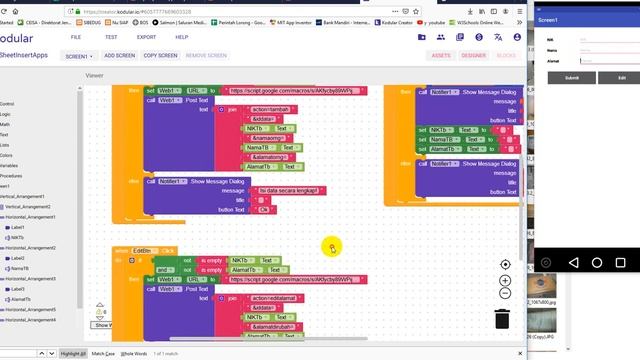Open NamaTB dropdown in 'set NamaTB Text to' block
640x360 pixels.
click(442, 140)
